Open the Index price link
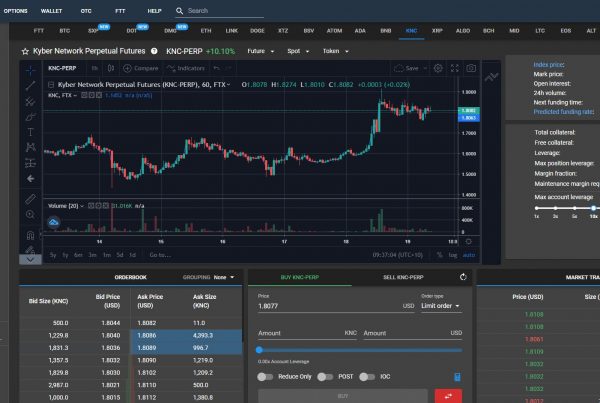 [549, 65]
